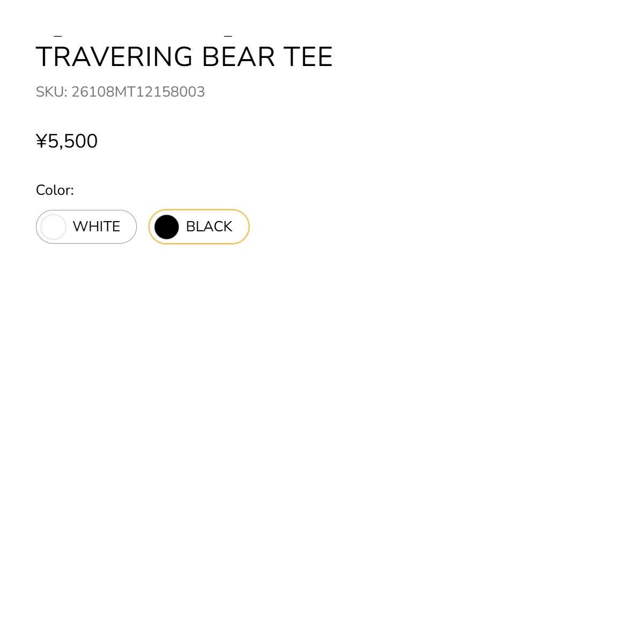
Task: Click the word BEAR in the title
Action: click(238, 57)
